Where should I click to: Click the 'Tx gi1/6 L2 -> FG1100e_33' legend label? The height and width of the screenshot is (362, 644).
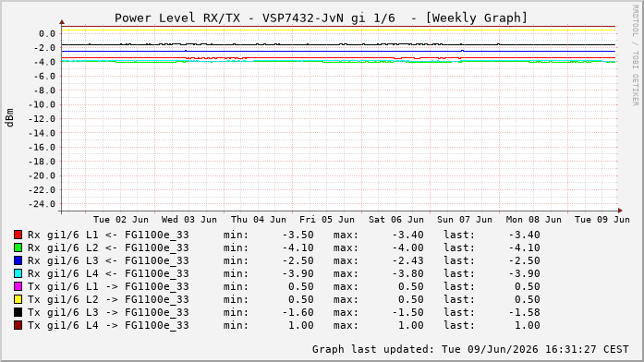pos(108,299)
